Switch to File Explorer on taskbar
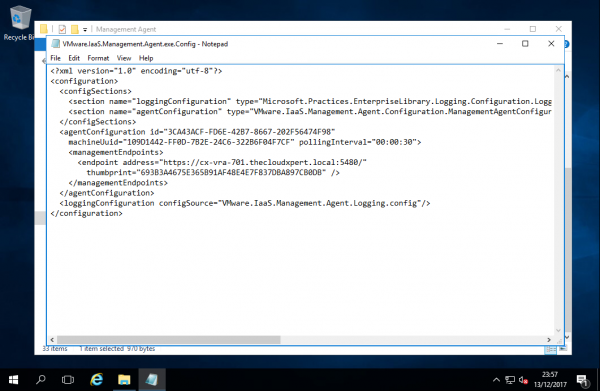600x391 pixels. [124, 380]
